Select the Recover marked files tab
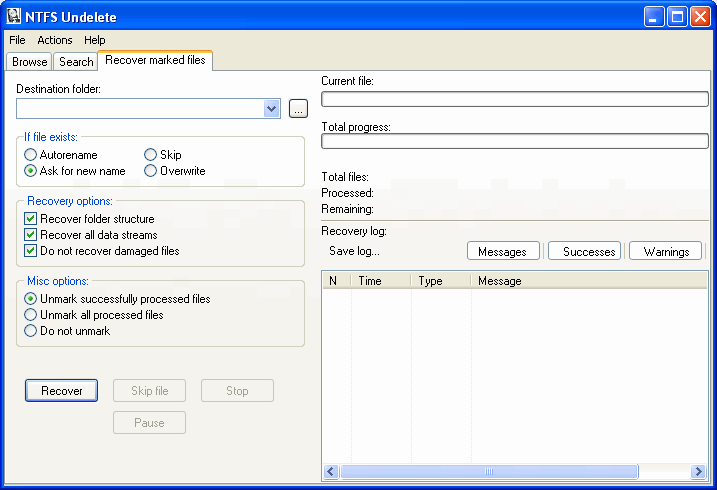 (x=155, y=60)
